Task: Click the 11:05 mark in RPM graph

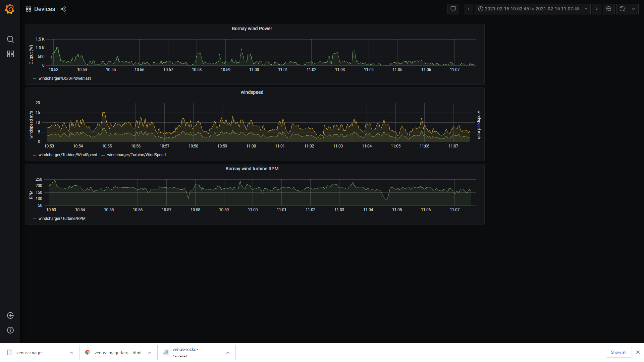Action: pos(397,210)
